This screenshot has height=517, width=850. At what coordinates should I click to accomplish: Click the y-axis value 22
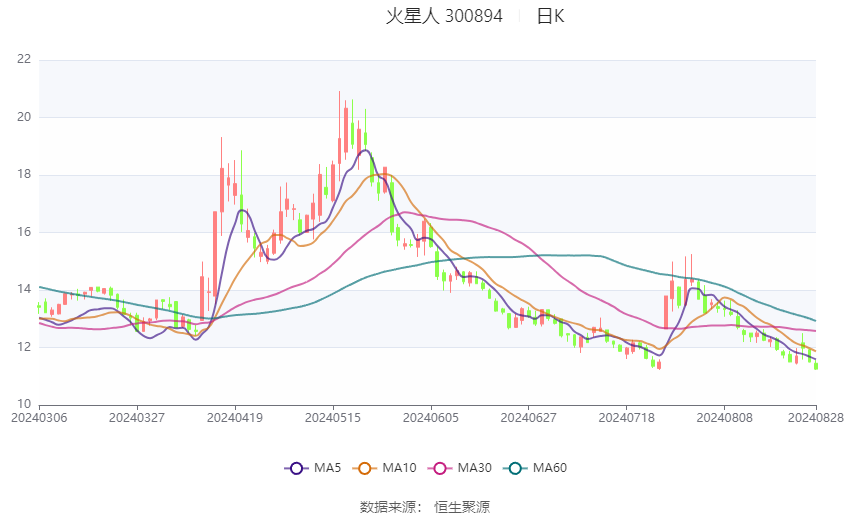pyautogui.click(x=24, y=59)
